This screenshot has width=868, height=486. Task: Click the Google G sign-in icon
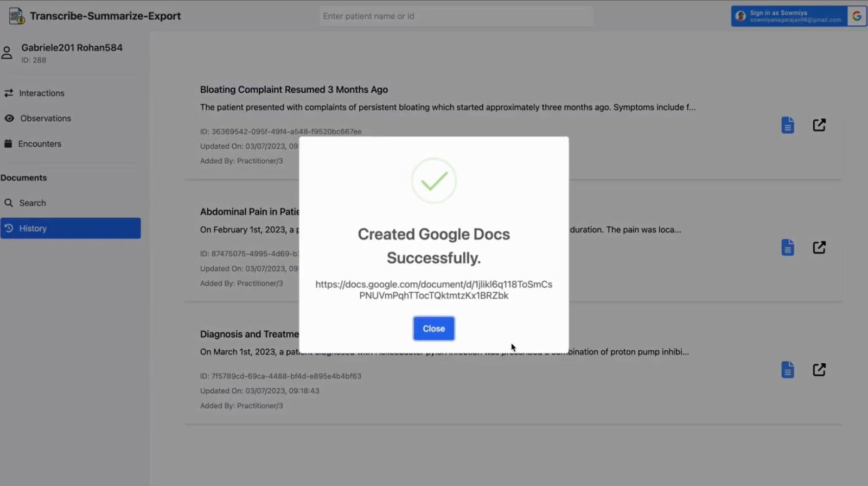pos(857,16)
